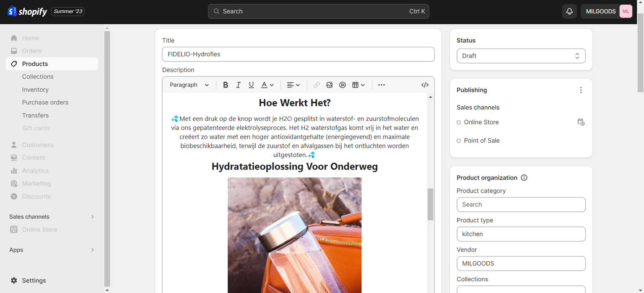Open Inventory page

[35, 90]
